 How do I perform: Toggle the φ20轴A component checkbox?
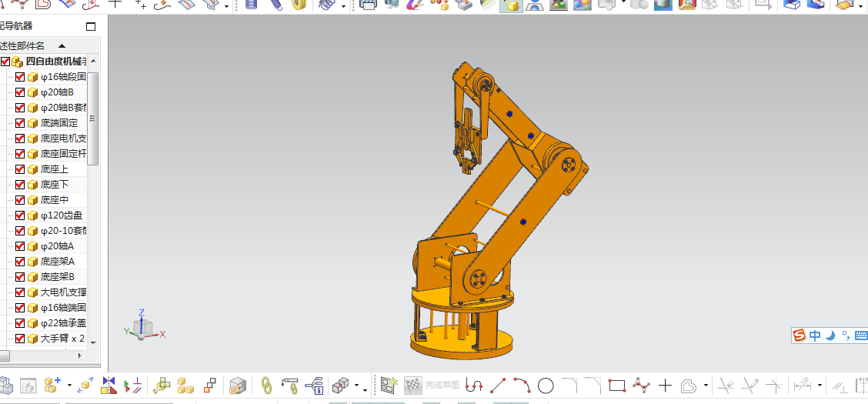pyautogui.click(x=20, y=245)
